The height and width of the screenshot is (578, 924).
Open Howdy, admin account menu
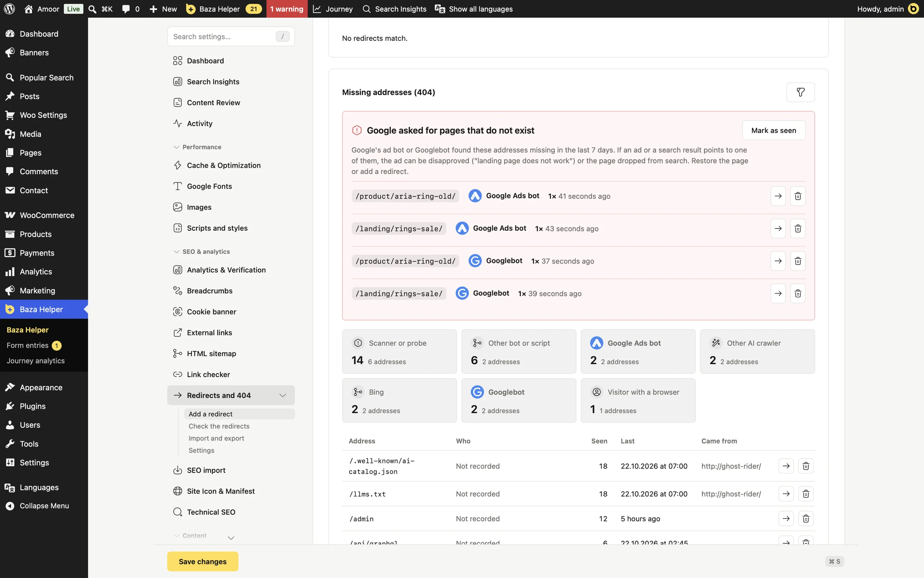(x=888, y=9)
